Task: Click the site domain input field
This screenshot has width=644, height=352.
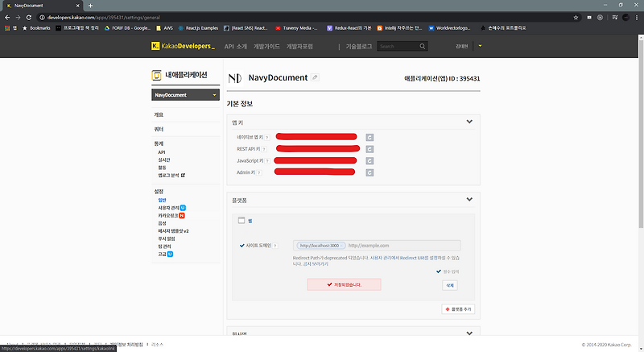Action: point(377,246)
